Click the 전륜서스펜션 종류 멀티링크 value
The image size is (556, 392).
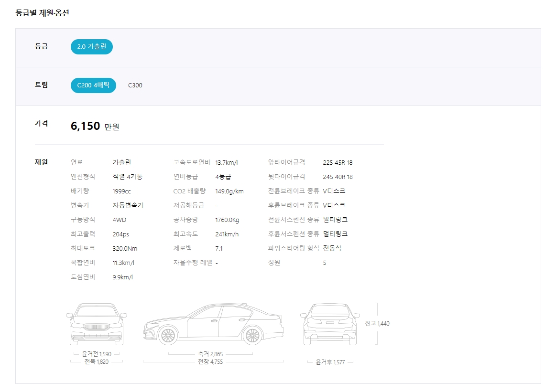pyautogui.click(x=335, y=220)
